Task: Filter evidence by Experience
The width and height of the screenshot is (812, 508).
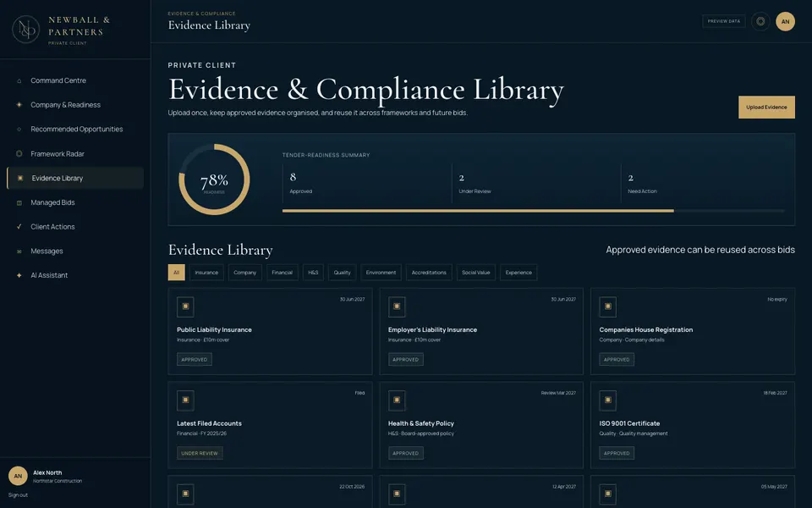Action: pyautogui.click(x=518, y=273)
